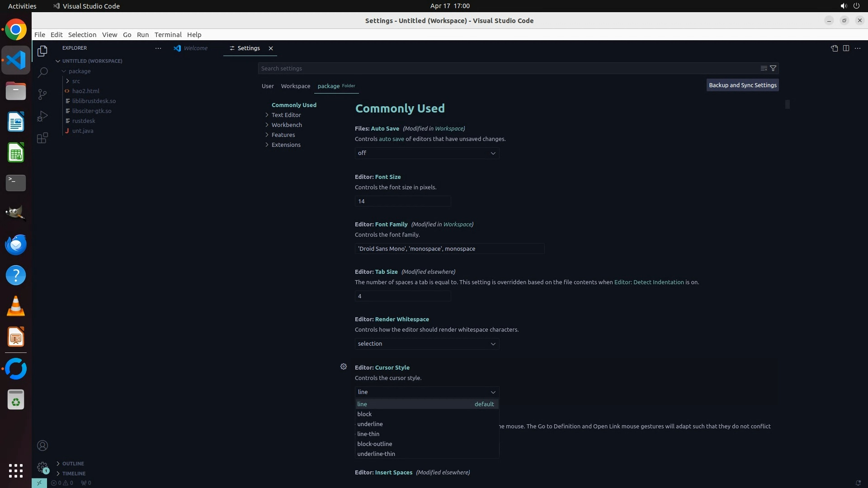The height and width of the screenshot is (488, 868).
Task: Switch to the Workspace settings tab
Action: click(296, 86)
